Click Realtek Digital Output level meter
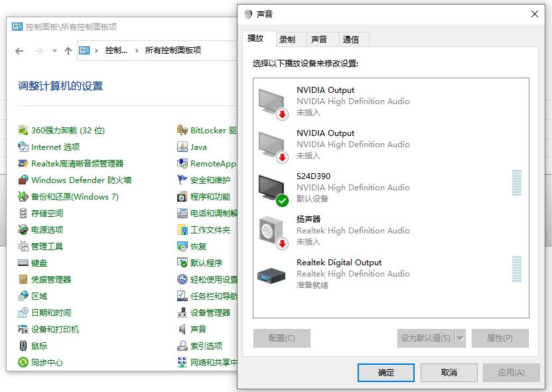This screenshot has width=552, height=392. click(x=516, y=269)
